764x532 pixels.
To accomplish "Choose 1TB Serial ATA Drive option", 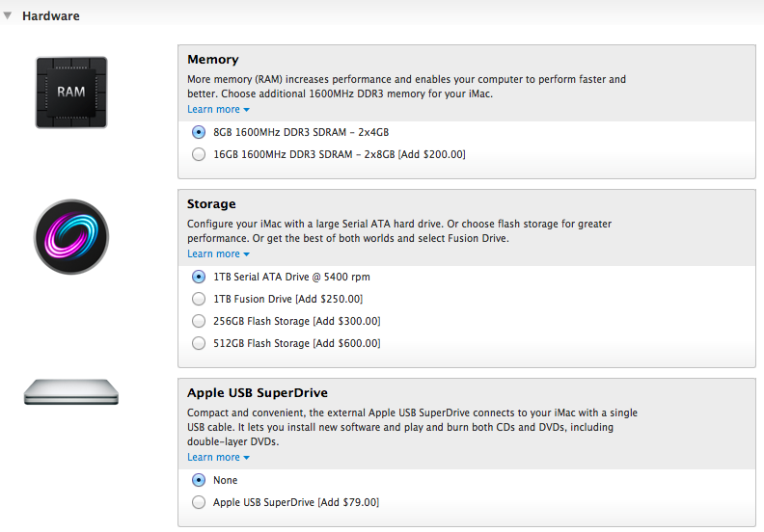I will tap(199, 277).
